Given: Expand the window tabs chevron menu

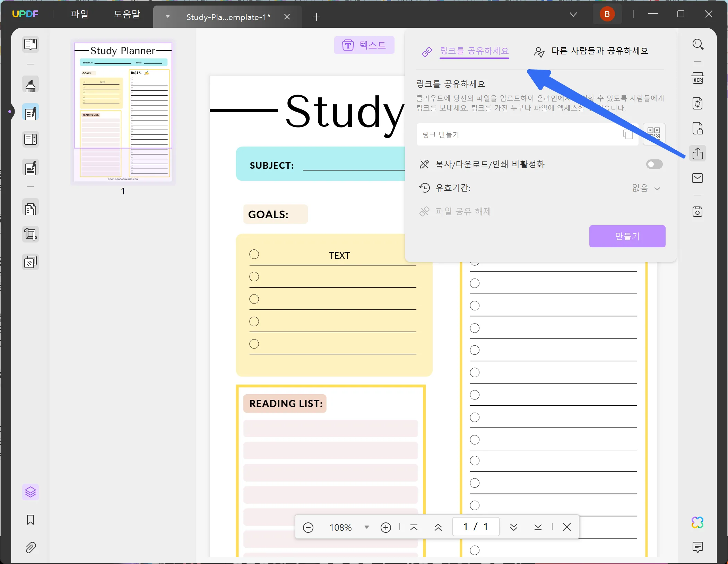Looking at the screenshot, I should [x=573, y=14].
